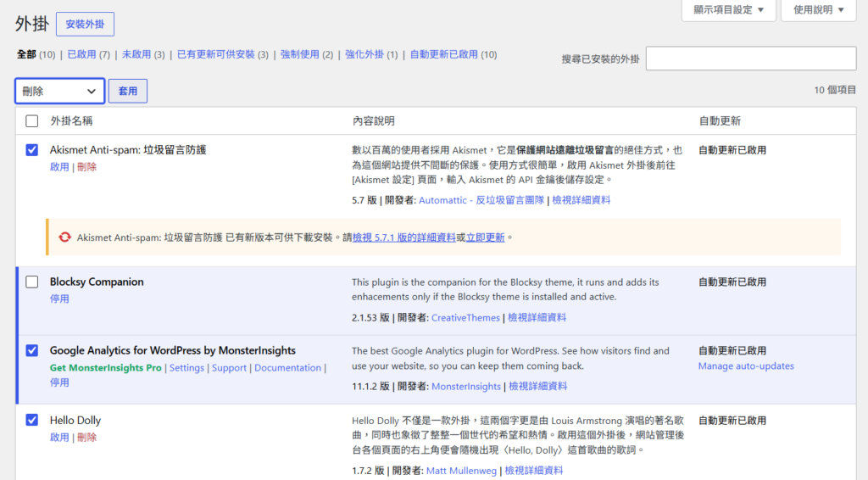Open the 刪除 bulk action dropdown
The height and width of the screenshot is (480, 868).
tap(60, 91)
